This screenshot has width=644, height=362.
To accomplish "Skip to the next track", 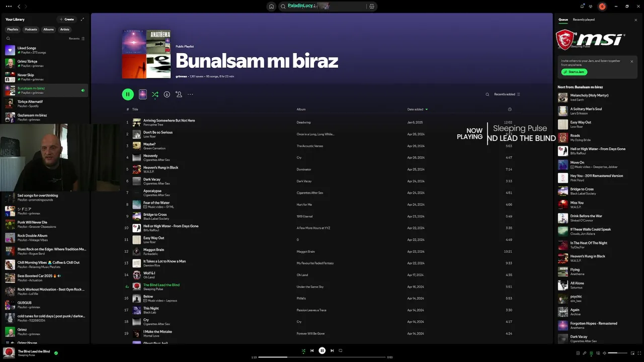I will 332,350.
